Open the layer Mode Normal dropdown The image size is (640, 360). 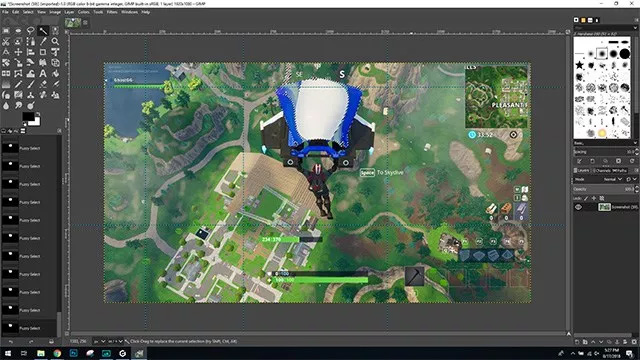(612, 179)
